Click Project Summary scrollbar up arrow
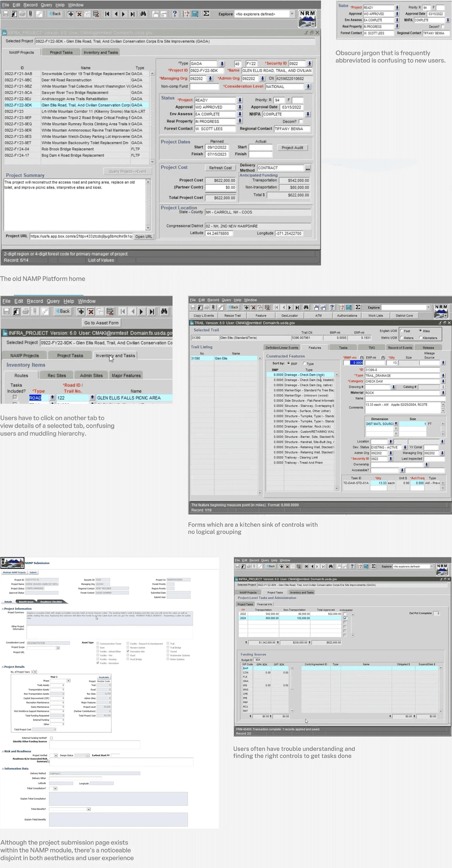 pos(148,181)
